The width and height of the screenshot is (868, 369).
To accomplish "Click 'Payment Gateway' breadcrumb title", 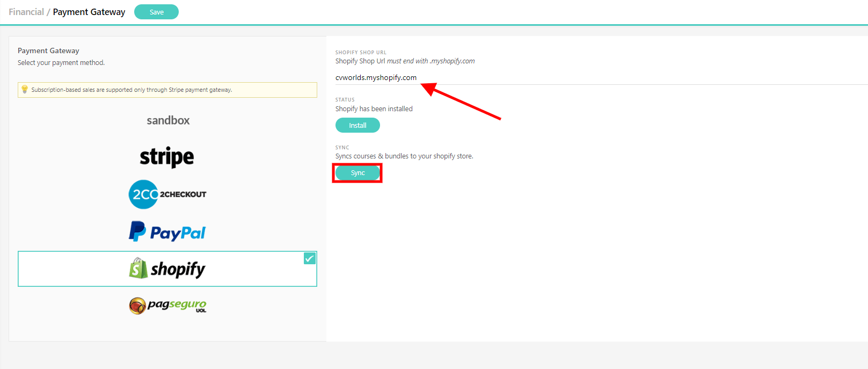I will click(x=89, y=12).
